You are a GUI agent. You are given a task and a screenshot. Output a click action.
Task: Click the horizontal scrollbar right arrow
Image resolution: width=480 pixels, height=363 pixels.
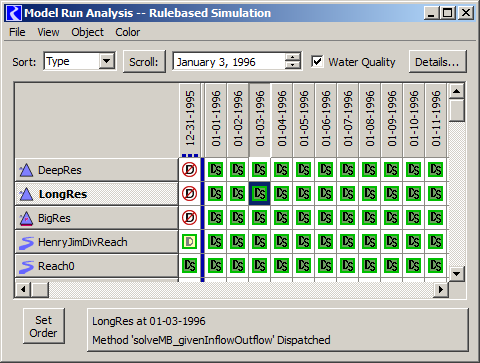pyautogui.click(x=441, y=289)
